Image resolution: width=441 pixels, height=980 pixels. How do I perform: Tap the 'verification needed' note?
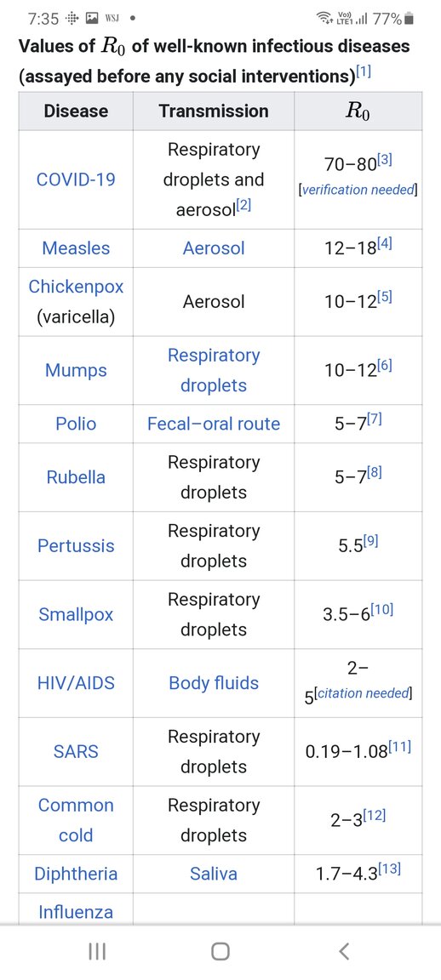click(358, 190)
